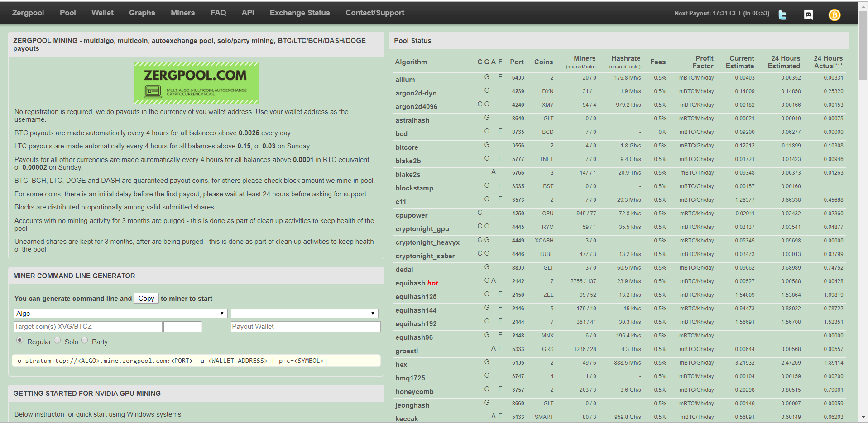Open the cryptonight_gpu algorithm link
Screen dimensions: 868x423
pyautogui.click(x=422, y=229)
